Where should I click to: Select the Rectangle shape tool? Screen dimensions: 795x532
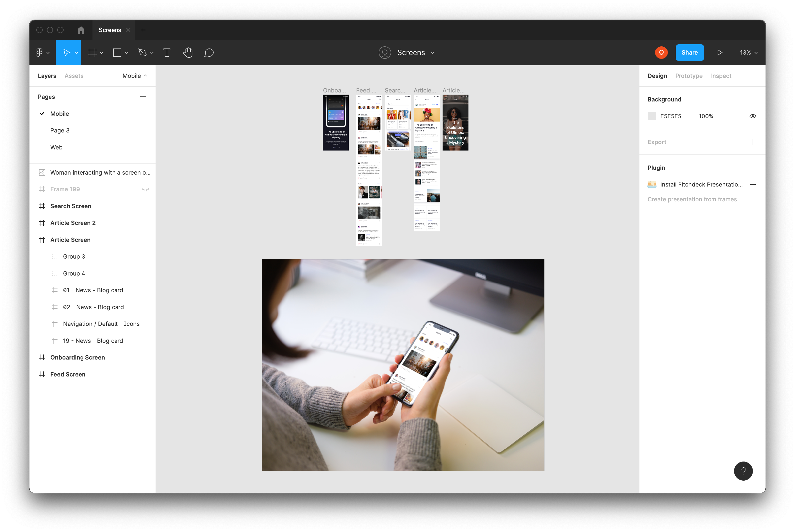pos(117,52)
